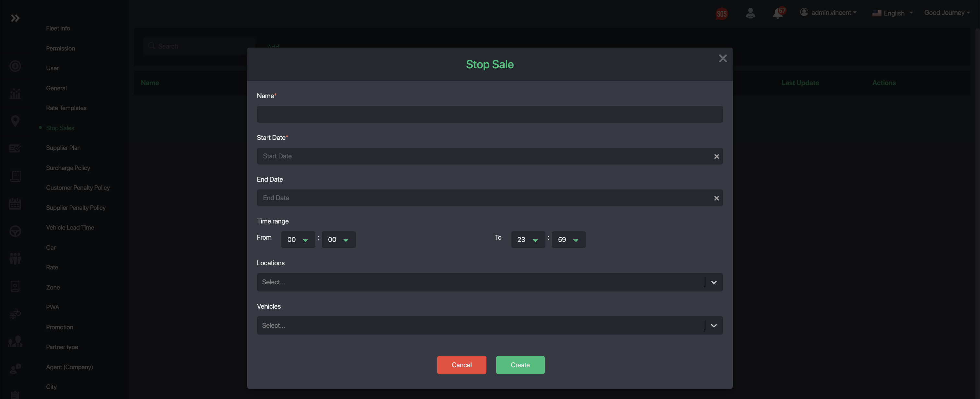Expand sidebar with double-chevron icon
This screenshot has height=399, width=980.
pyautogui.click(x=15, y=18)
